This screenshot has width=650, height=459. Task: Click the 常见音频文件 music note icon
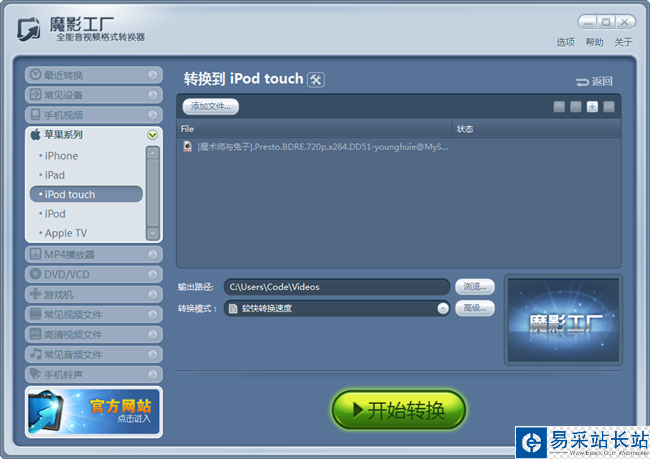36,354
